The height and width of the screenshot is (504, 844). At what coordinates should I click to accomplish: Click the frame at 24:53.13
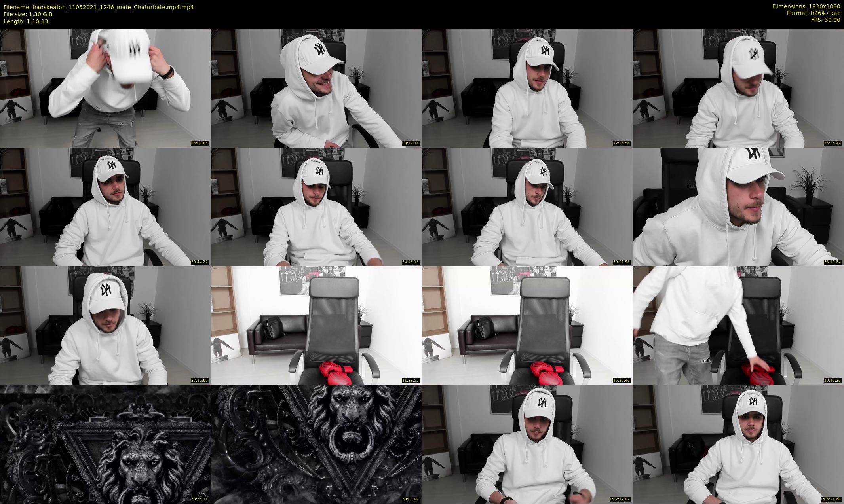click(316, 207)
